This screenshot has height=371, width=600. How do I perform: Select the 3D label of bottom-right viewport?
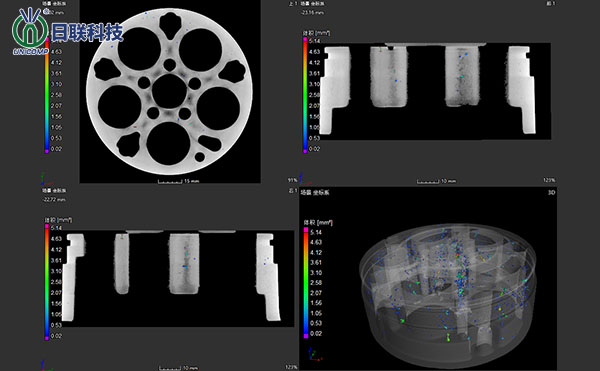551,192
